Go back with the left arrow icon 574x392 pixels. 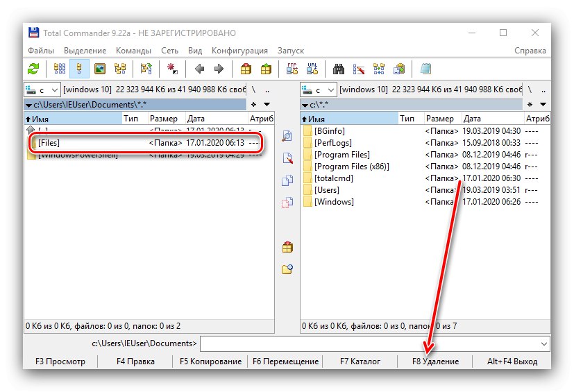[199, 69]
